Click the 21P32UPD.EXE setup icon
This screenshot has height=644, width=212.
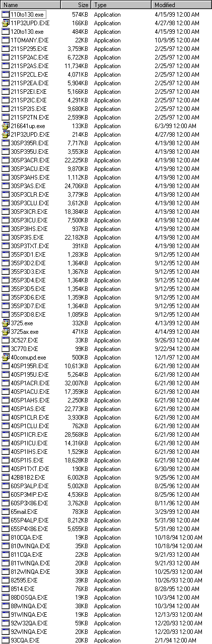(x=6, y=134)
